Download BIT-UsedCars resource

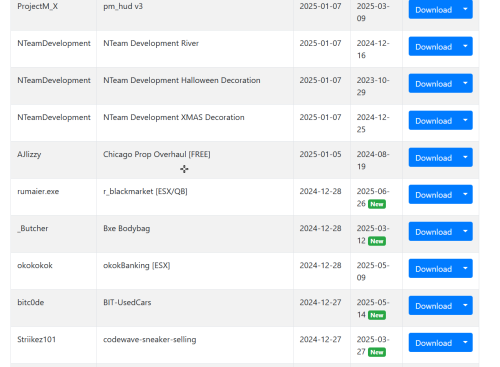[x=433, y=305]
